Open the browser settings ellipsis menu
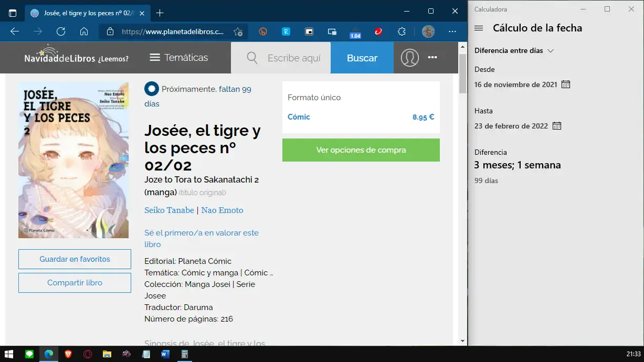 pyautogui.click(x=451, y=31)
